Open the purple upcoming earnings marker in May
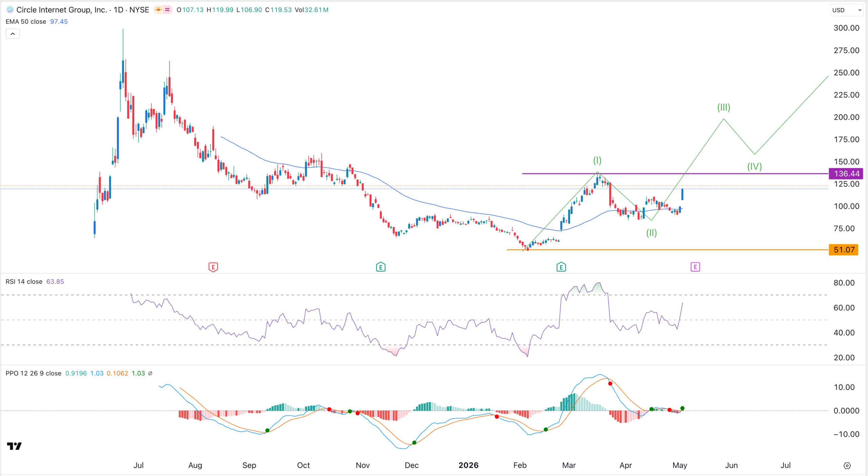This screenshot has height=476, width=868. pos(695,267)
